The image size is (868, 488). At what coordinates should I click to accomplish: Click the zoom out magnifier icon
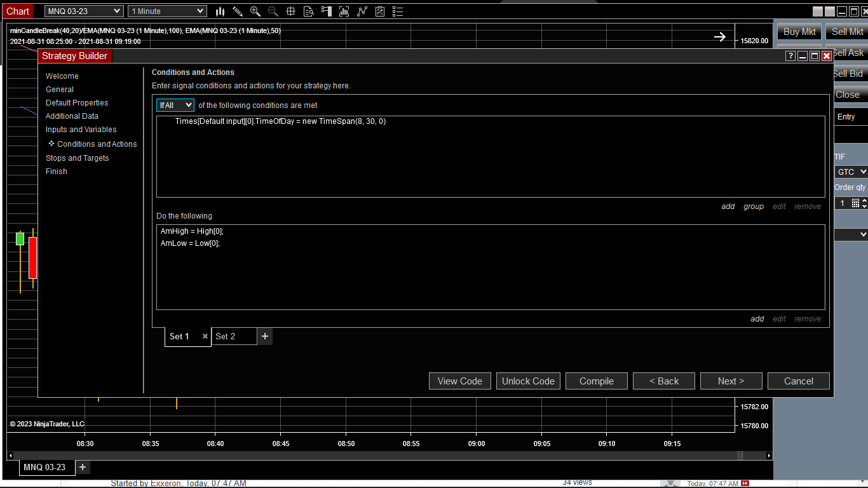(273, 11)
